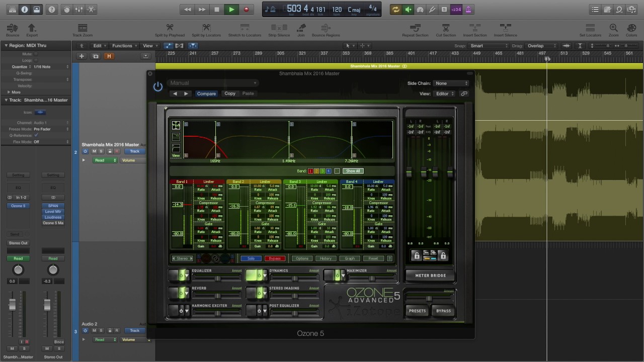The width and height of the screenshot is (644, 362).
Task: Open the Manual preset dropdown
Action: (213, 83)
